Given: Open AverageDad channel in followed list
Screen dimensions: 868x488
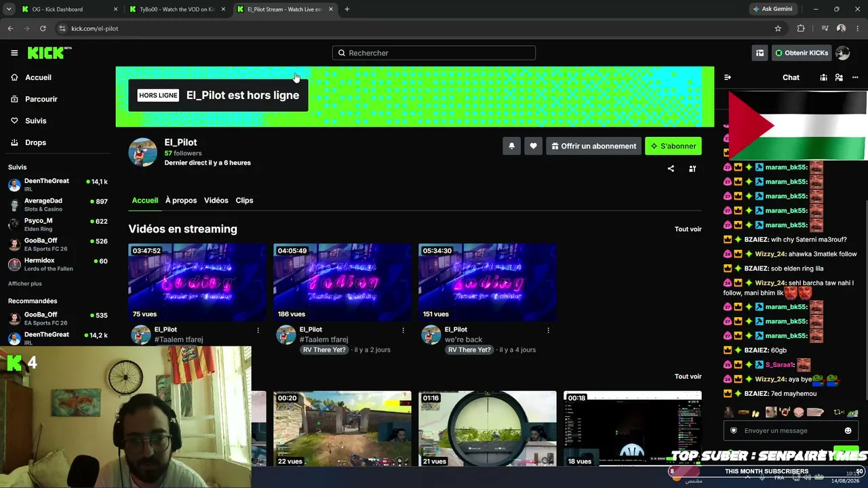Looking at the screenshot, I should point(58,205).
